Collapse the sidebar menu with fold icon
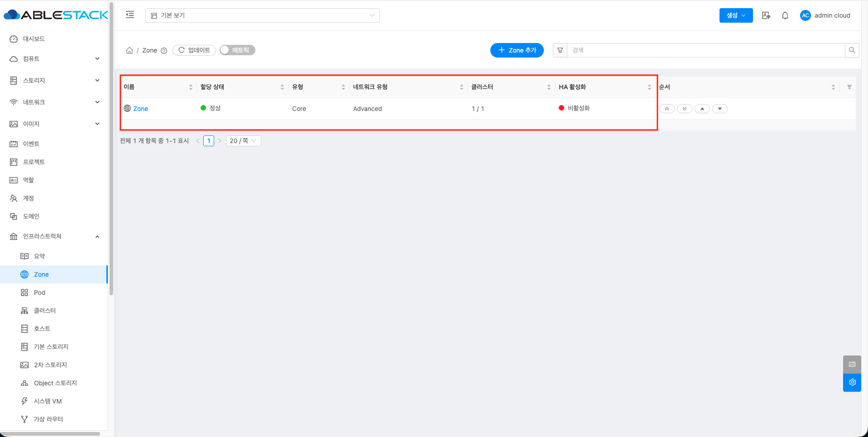Image resolution: width=868 pixels, height=437 pixels. point(130,15)
